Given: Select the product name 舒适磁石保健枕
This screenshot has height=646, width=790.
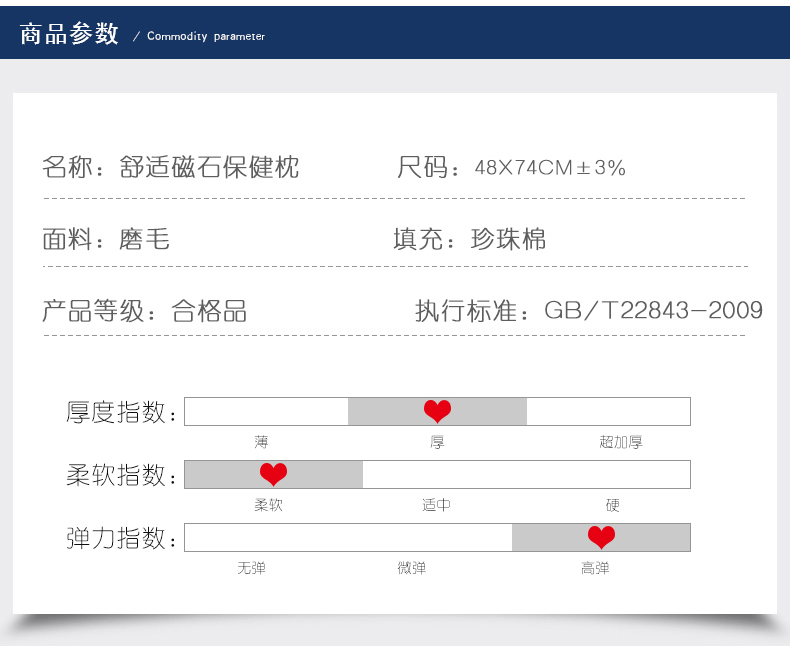Looking at the screenshot, I should 209,167.
